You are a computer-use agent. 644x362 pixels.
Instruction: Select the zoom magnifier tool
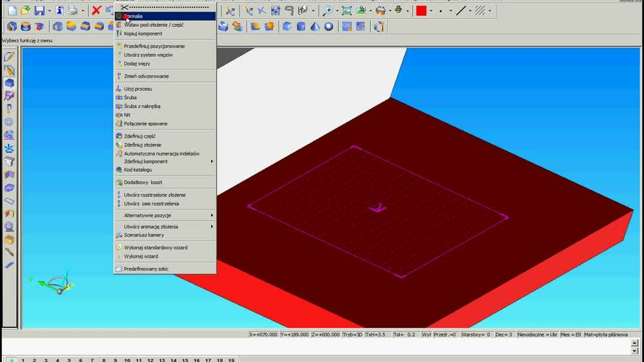click(x=328, y=11)
